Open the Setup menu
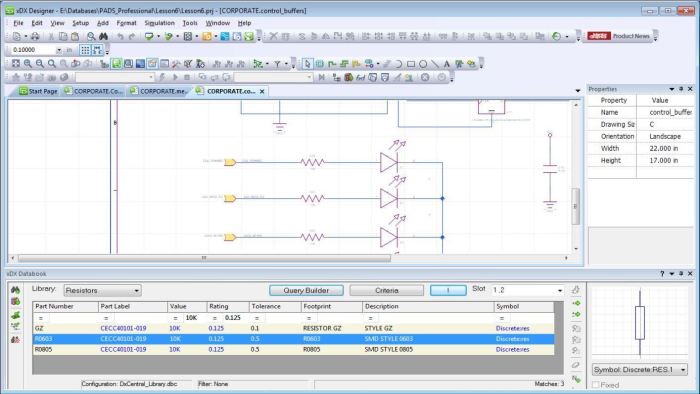This screenshot has width=700, height=394. (x=80, y=23)
